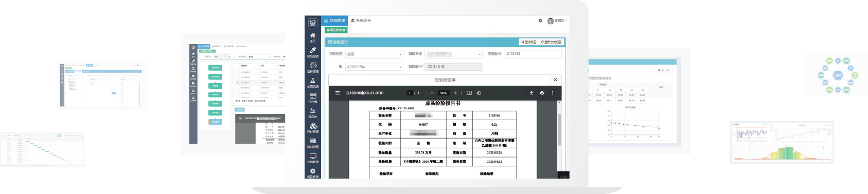The image size is (868, 194).
Task: Click the 查询报告 search button
Action: [x=528, y=42]
